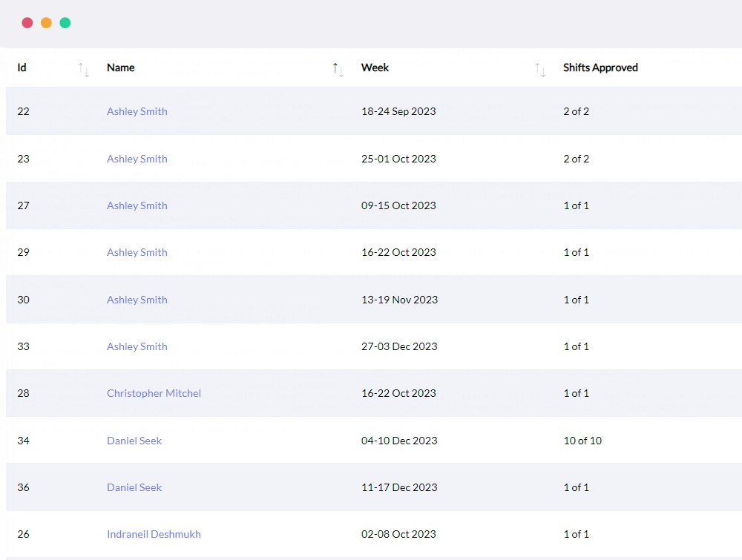Viewport: 742px width, 560px height.
Task: Click the Id cell 36
Action: tap(23, 487)
